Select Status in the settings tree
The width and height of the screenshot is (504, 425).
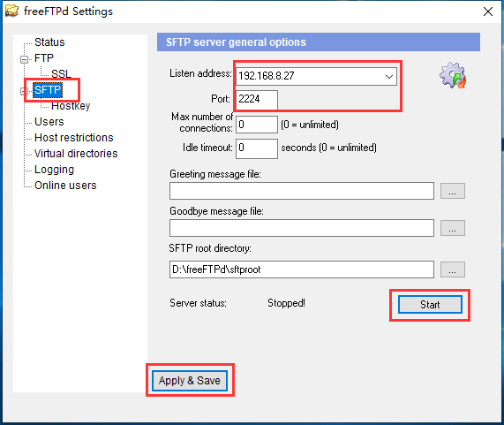point(49,42)
